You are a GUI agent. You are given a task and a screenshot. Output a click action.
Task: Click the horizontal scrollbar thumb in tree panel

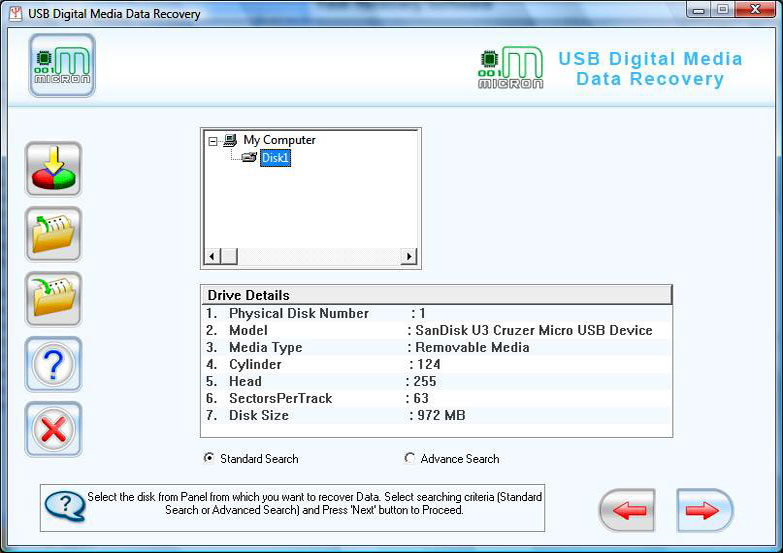[x=229, y=256]
